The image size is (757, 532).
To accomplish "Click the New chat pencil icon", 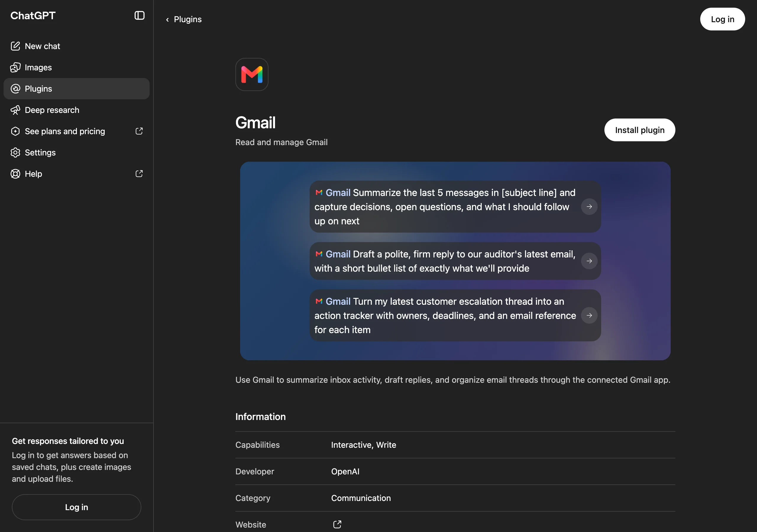I will (15, 46).
